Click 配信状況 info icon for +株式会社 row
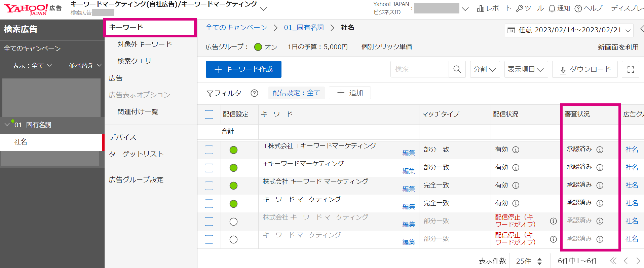The width and height of the screenshot is (644, 268). (516, 149)
